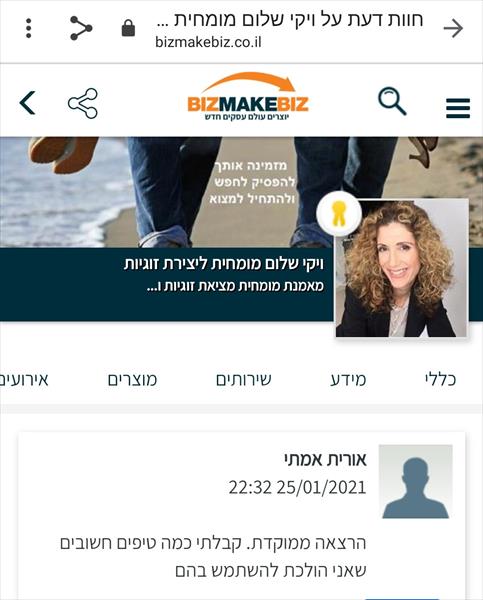
Task: Open the browser three-dot menu
Action: (x=28, y=28)
